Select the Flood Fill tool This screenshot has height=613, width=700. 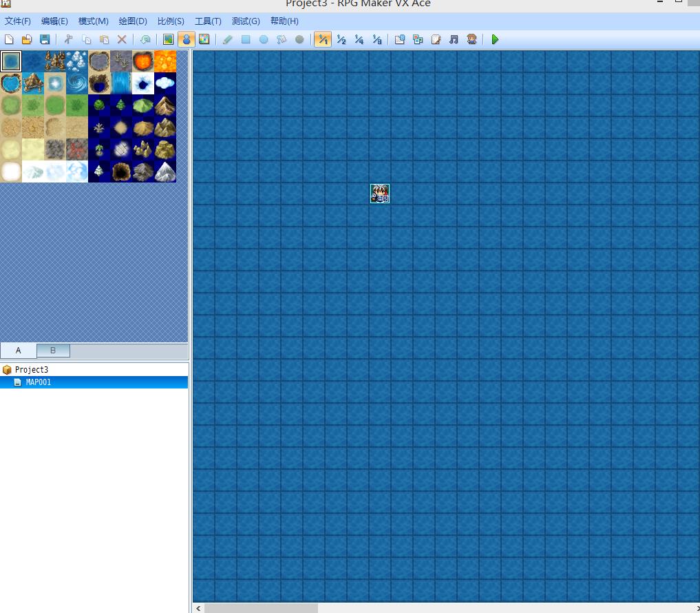coord(282,40)
